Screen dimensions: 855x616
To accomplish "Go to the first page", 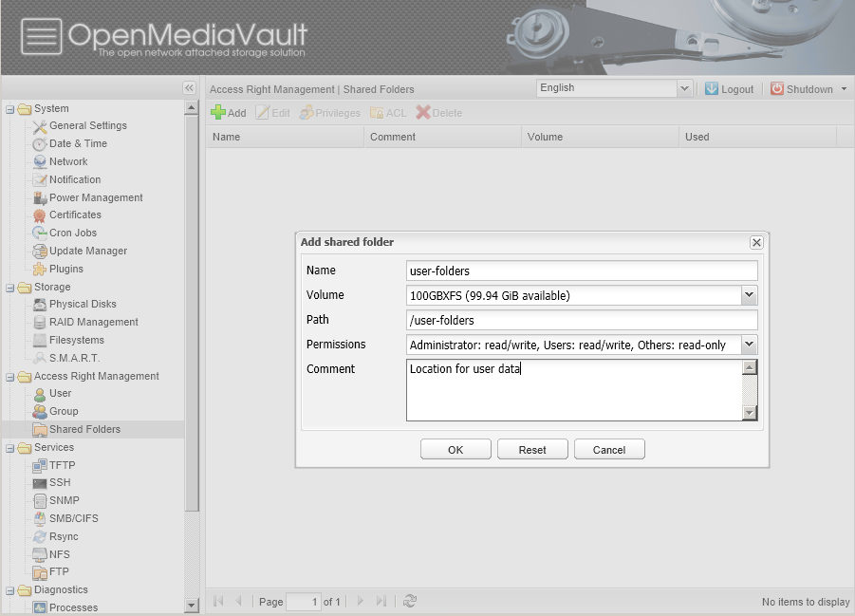I will pos(218,601).
